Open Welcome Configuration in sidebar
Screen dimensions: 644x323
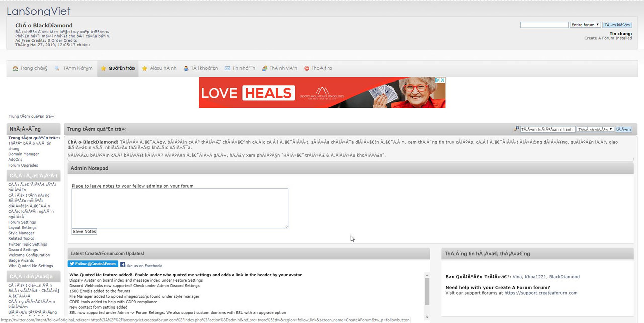29,255
